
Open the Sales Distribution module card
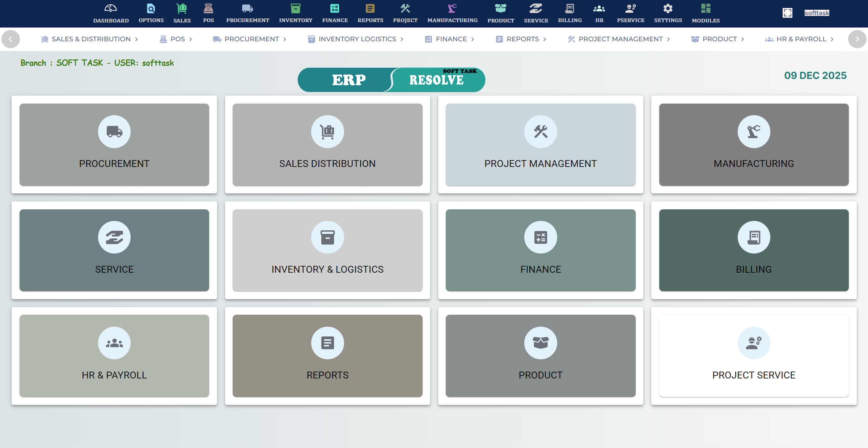click(327, 145)
